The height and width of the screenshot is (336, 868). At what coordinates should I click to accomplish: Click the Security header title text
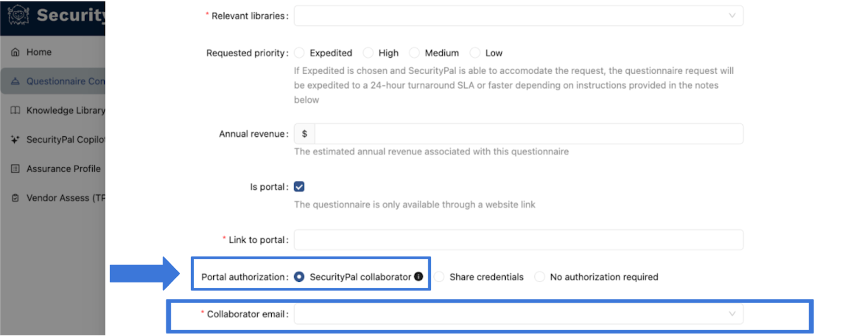[x=71, y=15]
